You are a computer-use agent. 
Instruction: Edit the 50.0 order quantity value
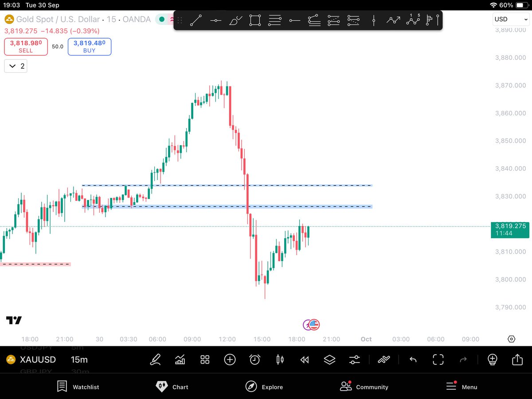(58, 47)
